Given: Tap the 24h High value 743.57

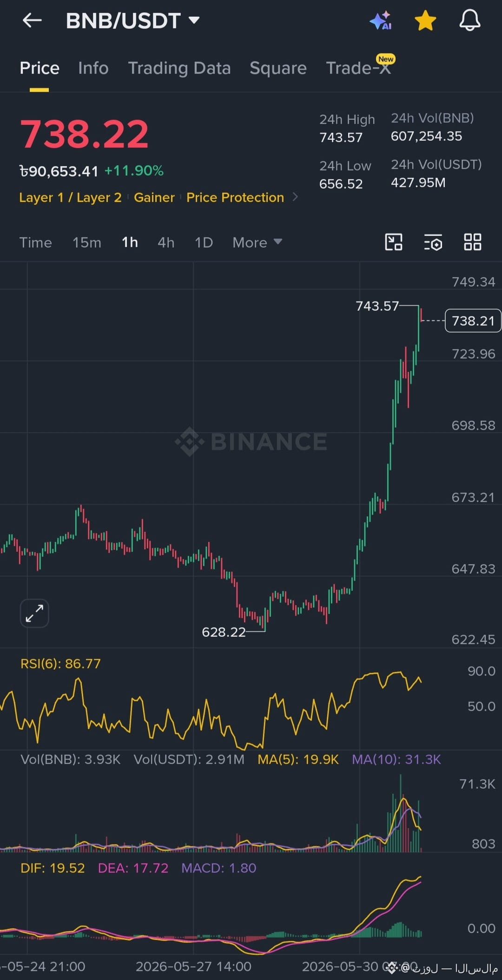Looking at the screenshot, I should coord(341,137).
